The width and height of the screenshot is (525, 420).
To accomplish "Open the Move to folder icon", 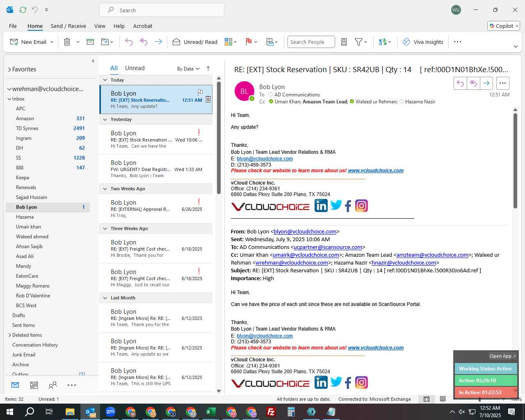I will [105, 42].
